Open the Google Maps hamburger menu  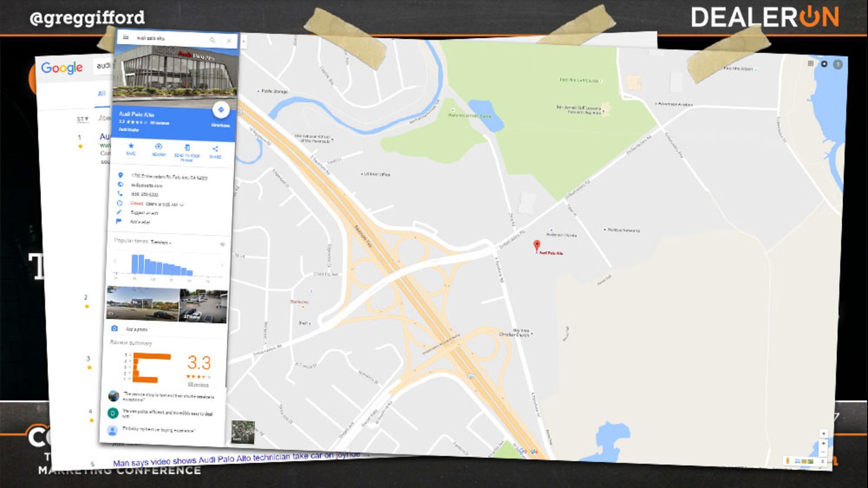point(126,38)
